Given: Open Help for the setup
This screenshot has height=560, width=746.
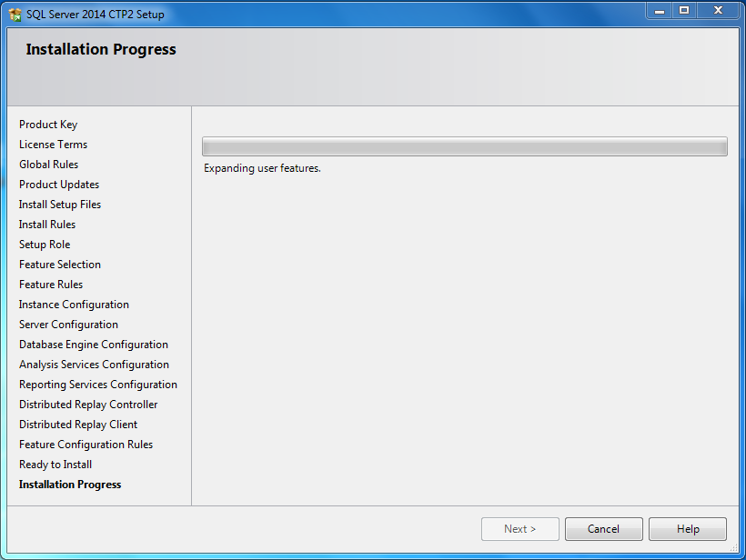Looking at the screenshot, I should coord(688,529).
